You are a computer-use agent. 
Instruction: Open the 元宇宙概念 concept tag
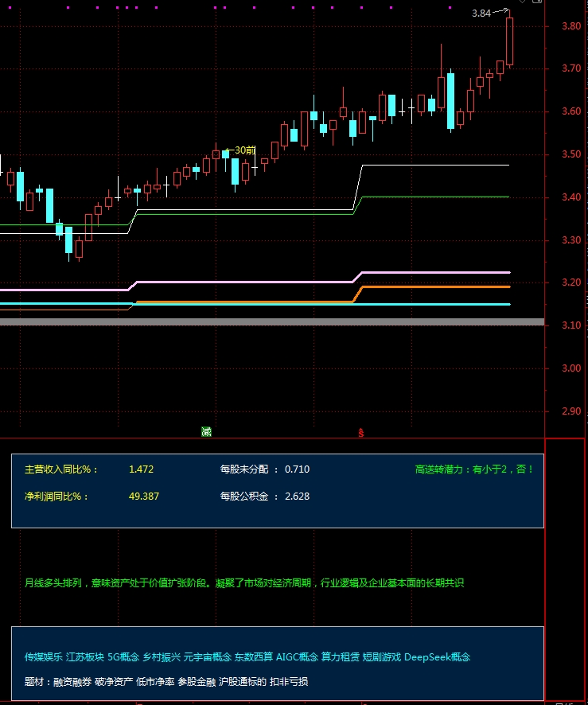[208, 657]
